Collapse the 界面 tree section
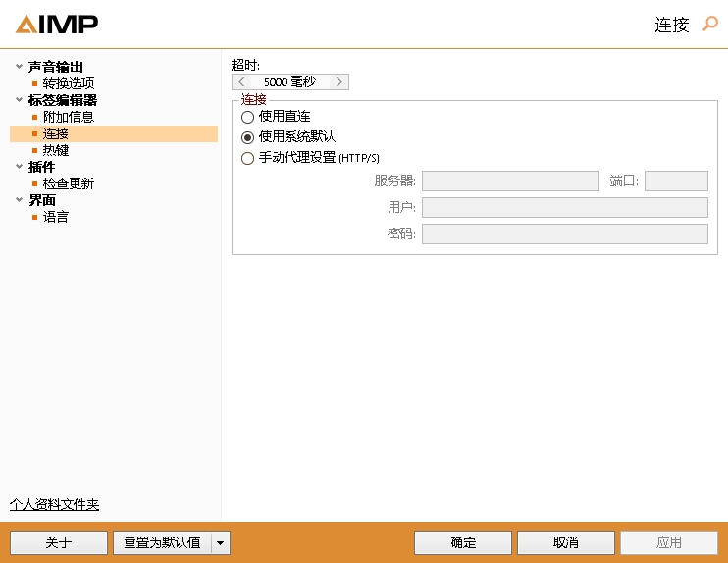This screenshot has height=563, width=728. pyautogui.click(x=19, y=199)
